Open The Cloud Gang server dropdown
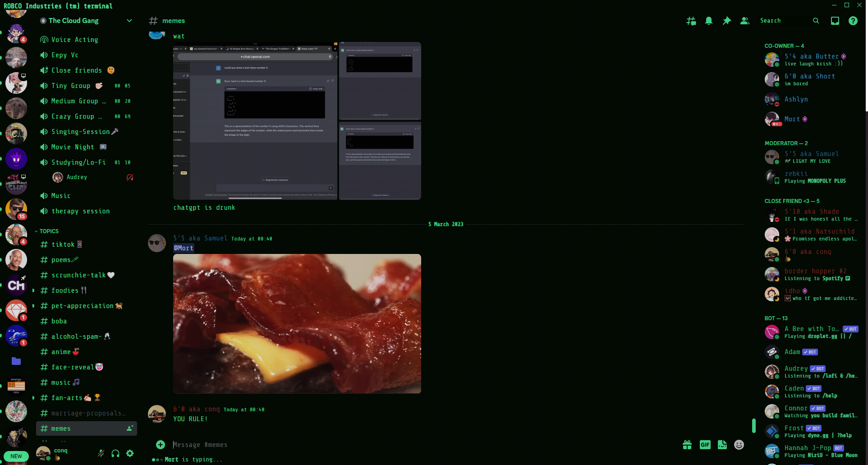 129,21
